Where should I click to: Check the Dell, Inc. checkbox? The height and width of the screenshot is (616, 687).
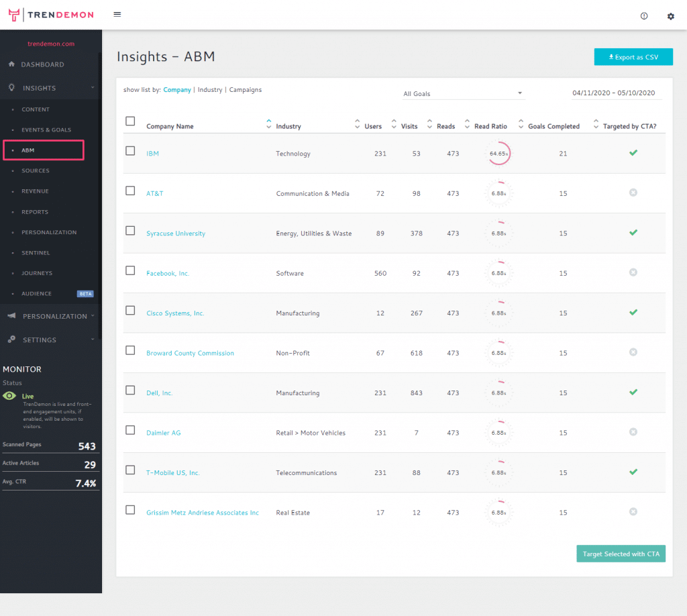(130, 390)
